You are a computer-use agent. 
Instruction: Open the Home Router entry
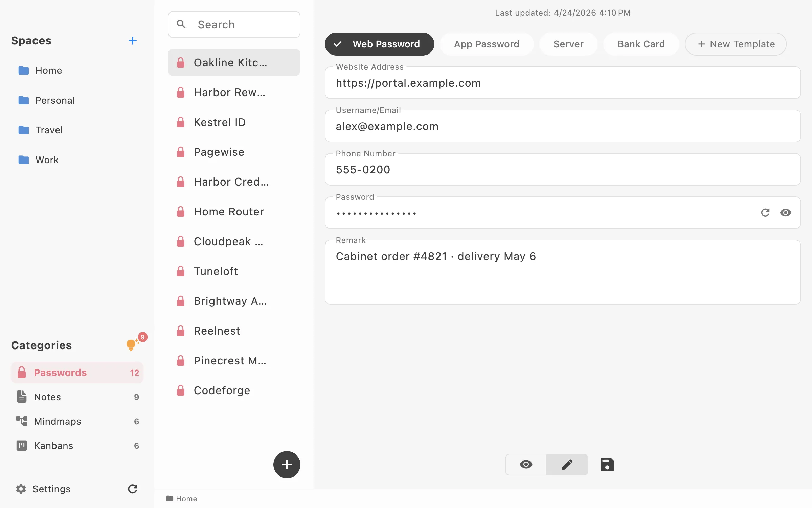(234, 211)
